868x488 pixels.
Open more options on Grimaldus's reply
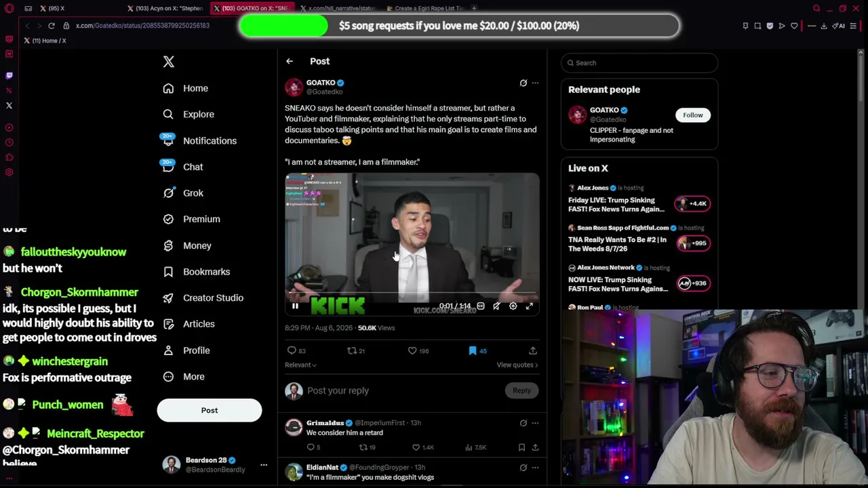coord(535,423)
